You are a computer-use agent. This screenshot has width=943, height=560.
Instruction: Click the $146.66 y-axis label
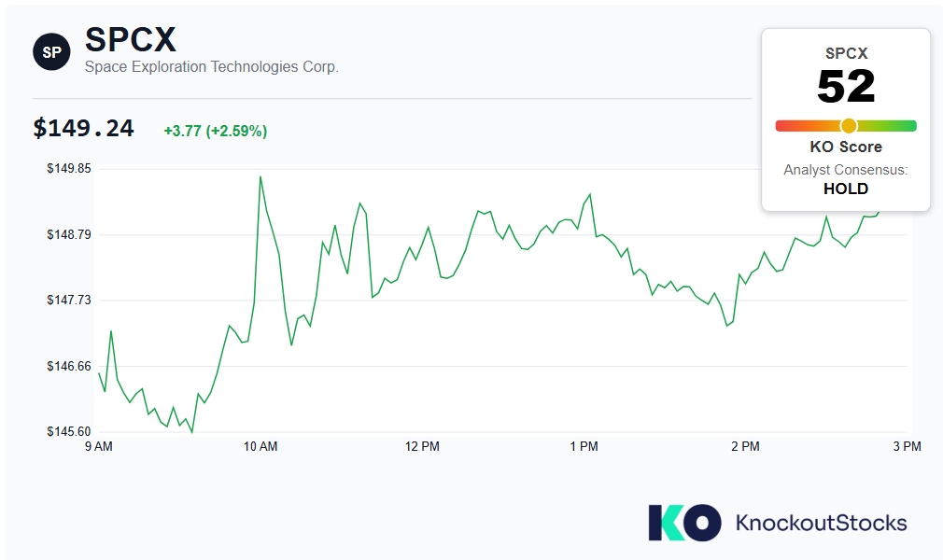pyautogui.click(x=69, y=366)
